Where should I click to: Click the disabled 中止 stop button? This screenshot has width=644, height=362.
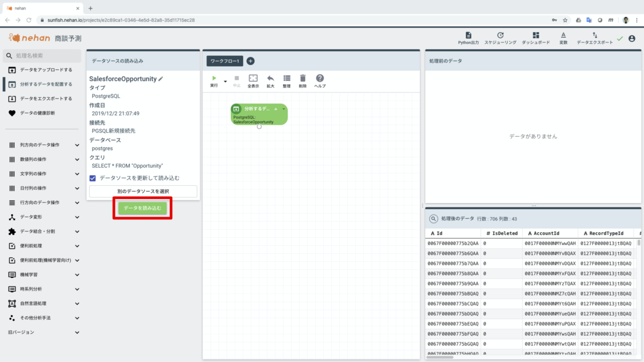coord(237,81)
